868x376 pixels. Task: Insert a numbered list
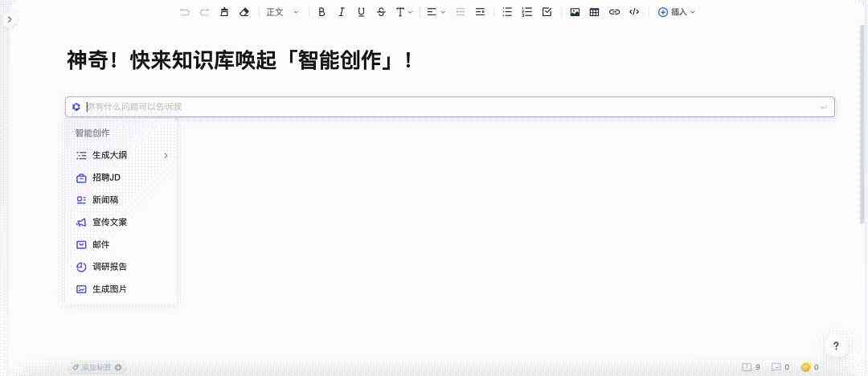(x=527, y=11)
